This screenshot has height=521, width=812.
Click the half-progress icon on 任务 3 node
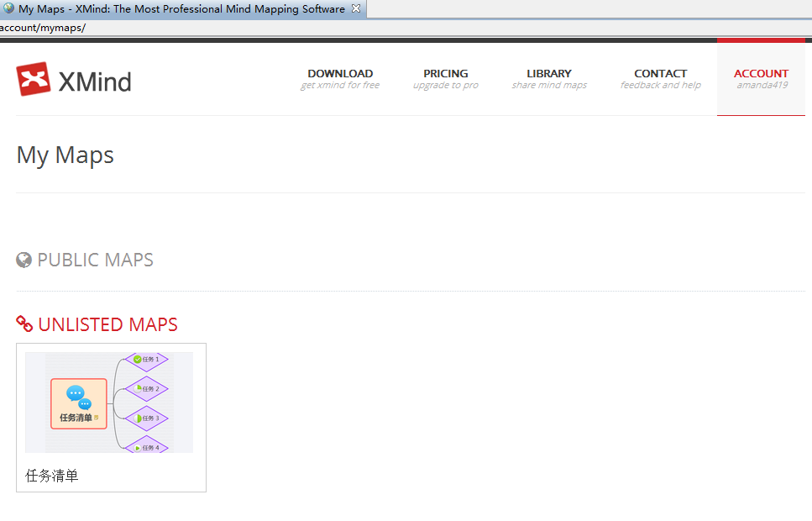138,418
